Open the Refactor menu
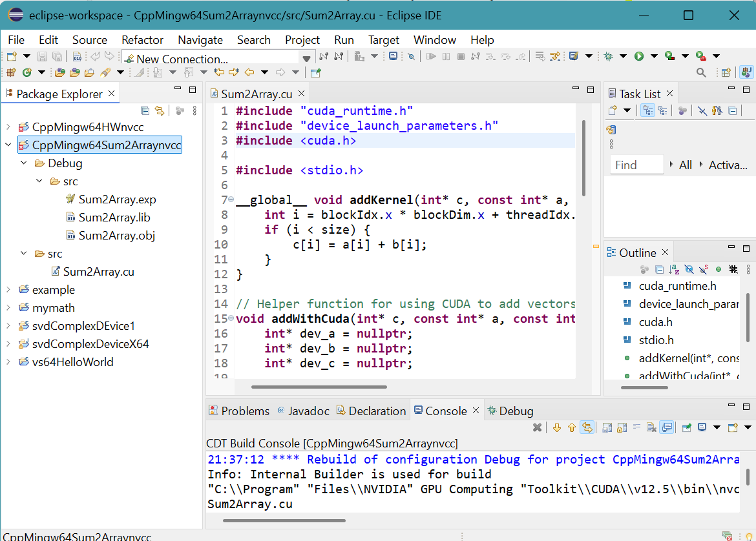Viewport: 756px width, 541px height. click(x=142, y=40)
